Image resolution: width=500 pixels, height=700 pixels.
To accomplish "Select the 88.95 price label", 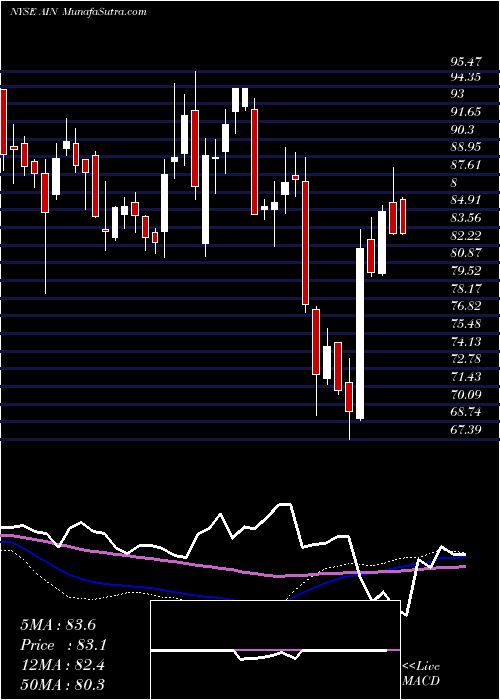I will coord(465,147).
